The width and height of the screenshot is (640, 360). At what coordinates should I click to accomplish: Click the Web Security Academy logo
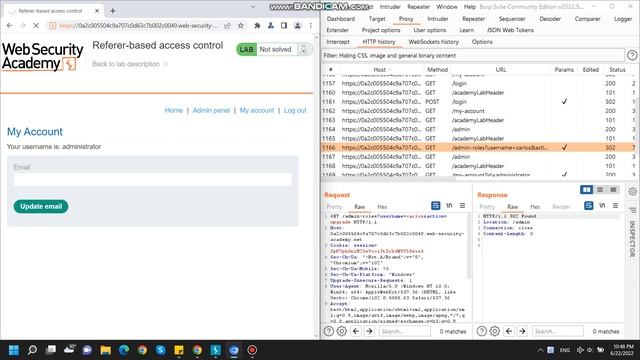click(x=42, y=56)
